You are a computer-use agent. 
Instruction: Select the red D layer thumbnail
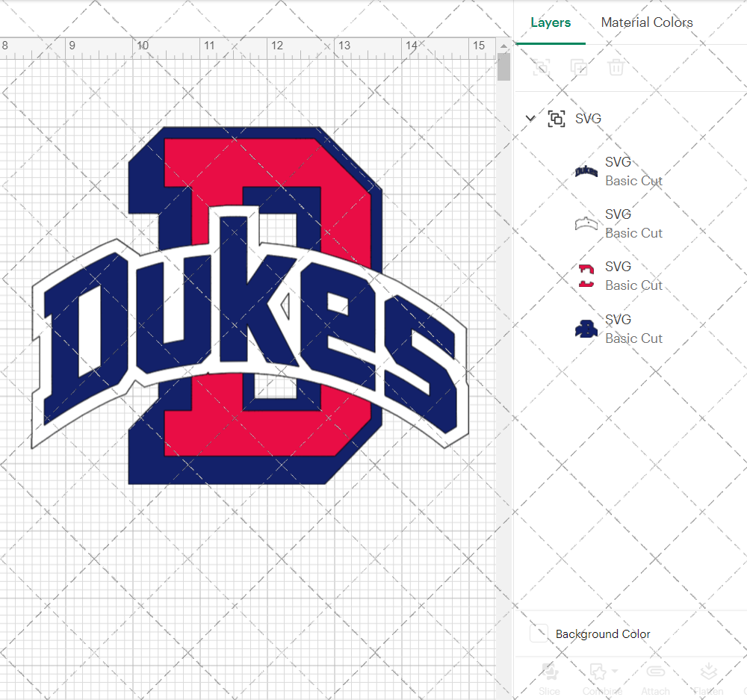586,276
